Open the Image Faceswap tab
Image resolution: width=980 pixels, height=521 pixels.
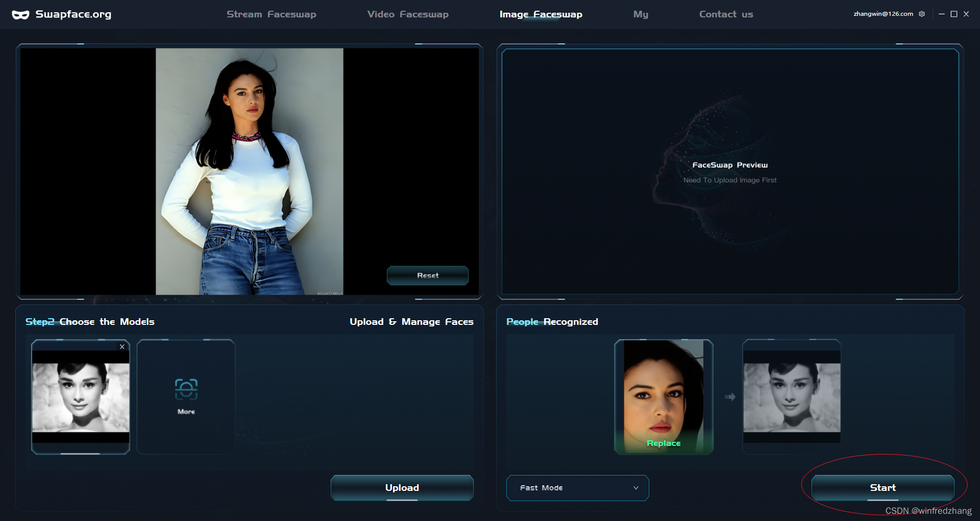(x=541, y=14)
